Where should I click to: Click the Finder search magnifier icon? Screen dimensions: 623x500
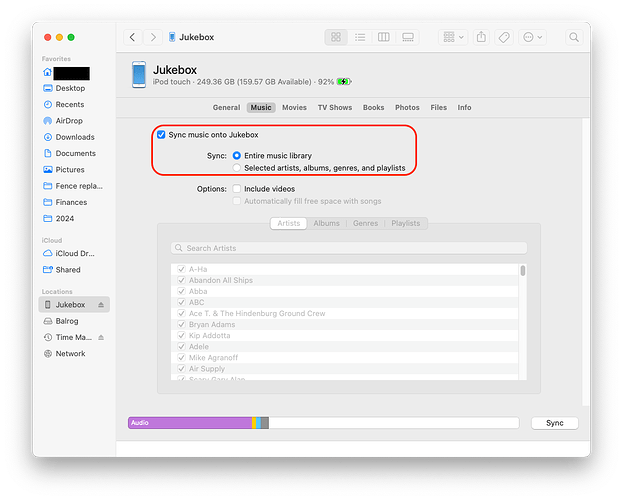tap(574, 37)
